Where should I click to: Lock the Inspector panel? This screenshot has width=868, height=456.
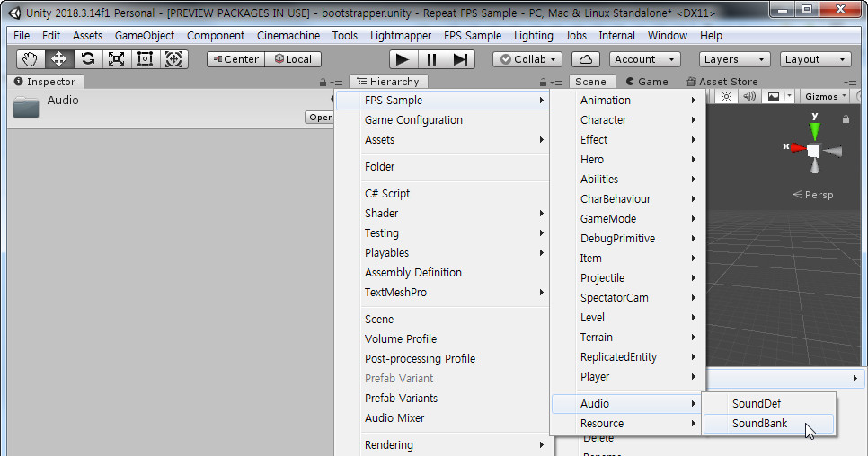pyautogui.click(x=323, y=83)
